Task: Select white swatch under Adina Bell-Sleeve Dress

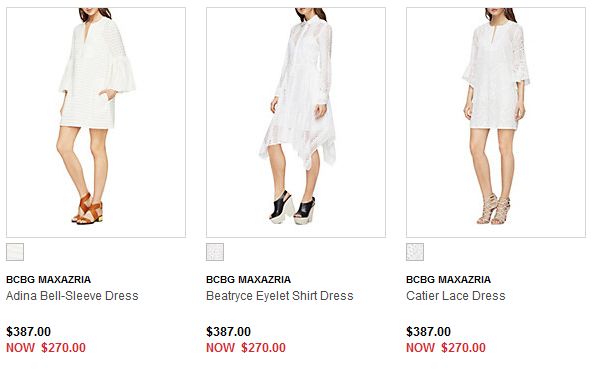Action: pyautogui.click(x=15, y=252)
